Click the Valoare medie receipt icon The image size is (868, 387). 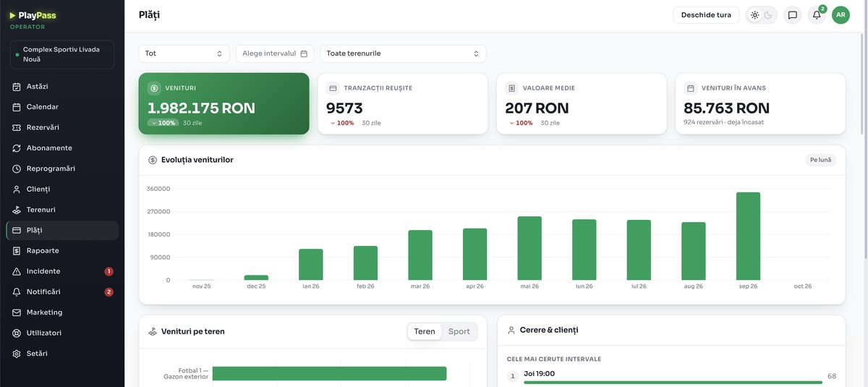tap(511, 88)
